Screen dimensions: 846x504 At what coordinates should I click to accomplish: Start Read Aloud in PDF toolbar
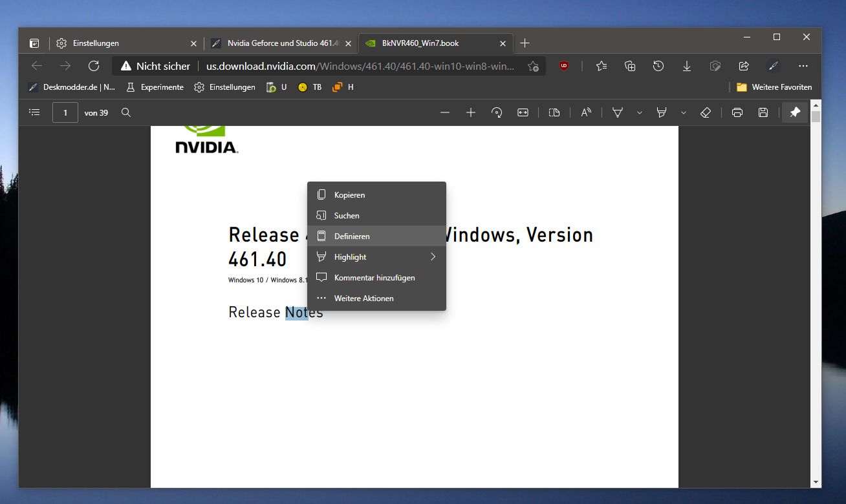pos(586,112)
